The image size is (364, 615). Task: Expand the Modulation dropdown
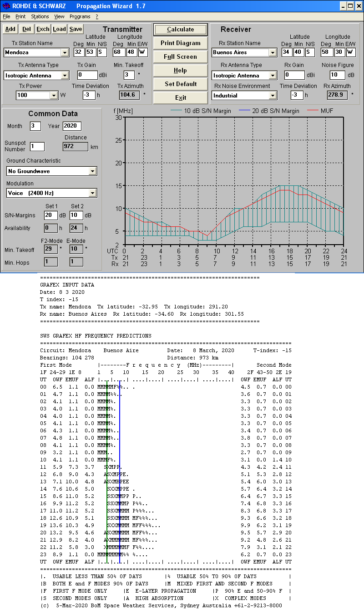pos(92,193)
